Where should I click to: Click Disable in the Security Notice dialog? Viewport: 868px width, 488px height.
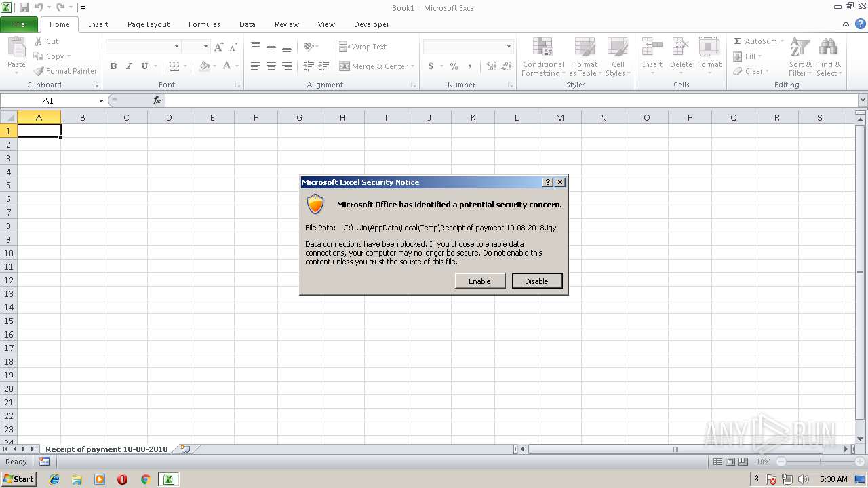coord(537,281)
